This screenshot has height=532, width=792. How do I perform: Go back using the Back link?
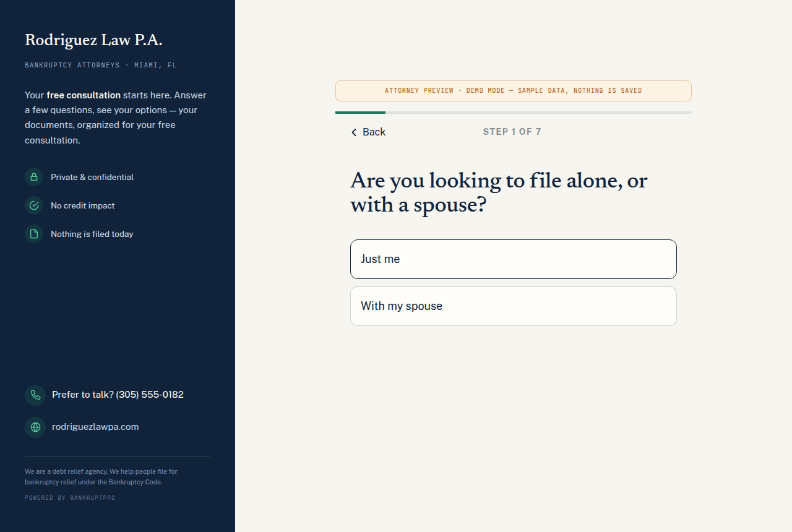coord(368,132)
